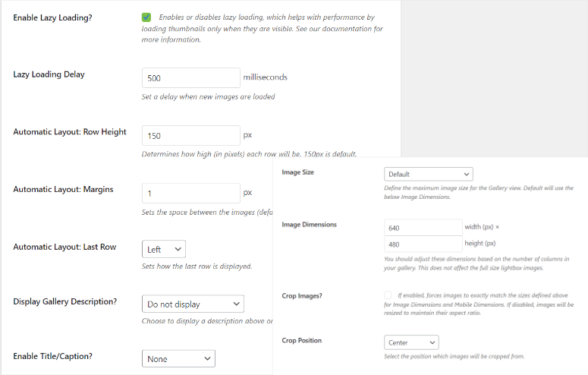Click the Image Size label
This screenshot has width=588, height=375.
point(297,172)
